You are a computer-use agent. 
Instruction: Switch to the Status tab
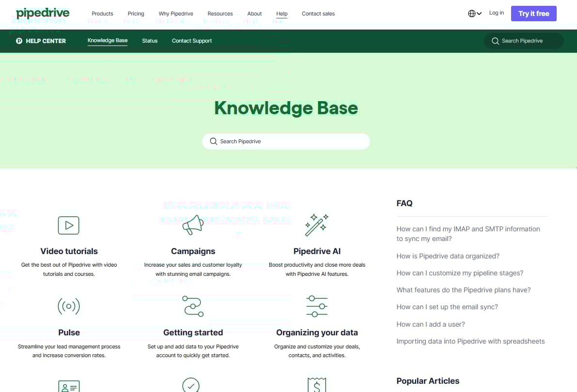point(150,41)
